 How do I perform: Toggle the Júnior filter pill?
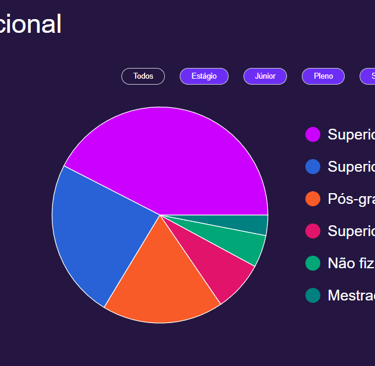[x=265, y=76]
